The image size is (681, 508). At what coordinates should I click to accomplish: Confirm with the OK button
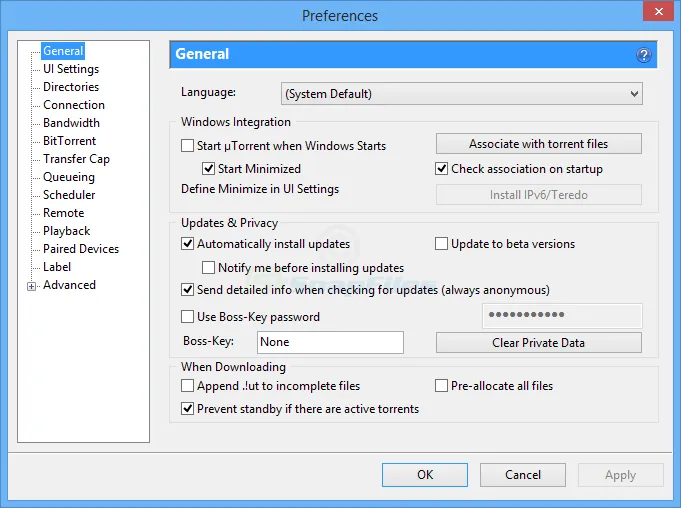coord(425,475)
